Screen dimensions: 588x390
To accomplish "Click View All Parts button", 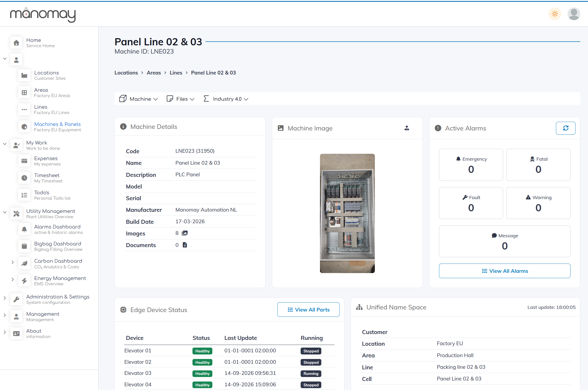I will tap(308, 310).
